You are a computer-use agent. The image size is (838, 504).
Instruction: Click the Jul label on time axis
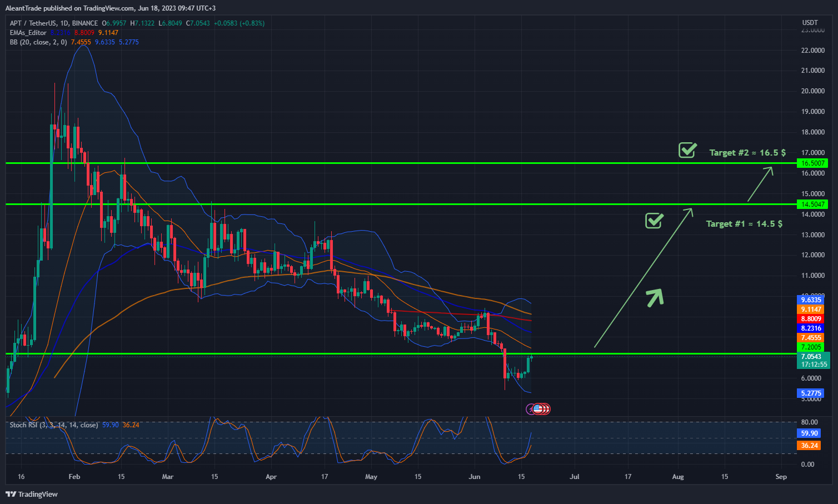(x=575, y=477)
